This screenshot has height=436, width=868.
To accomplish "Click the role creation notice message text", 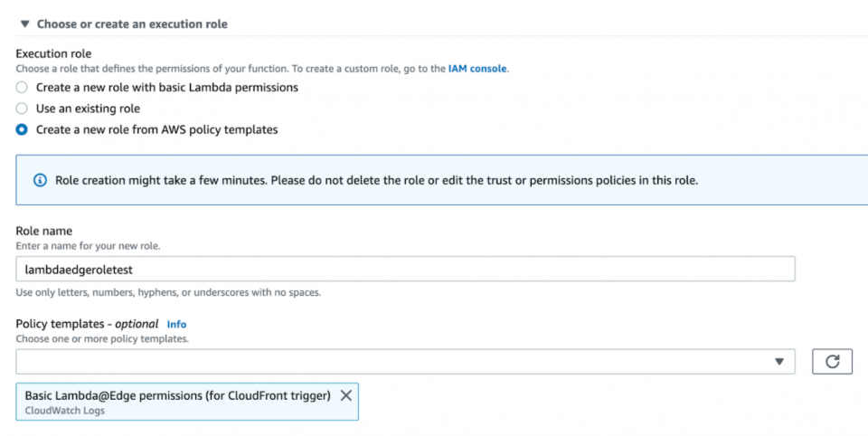I will [376, 180].
